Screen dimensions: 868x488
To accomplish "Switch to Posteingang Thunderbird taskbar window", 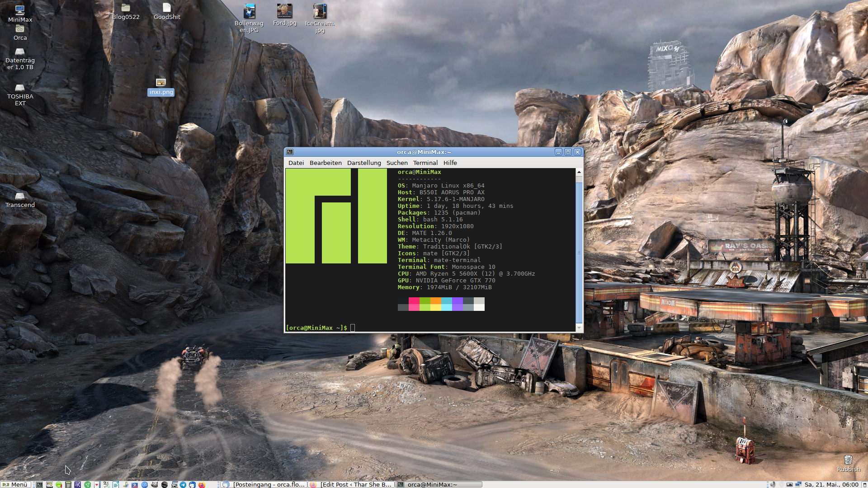I will point(264,484).
